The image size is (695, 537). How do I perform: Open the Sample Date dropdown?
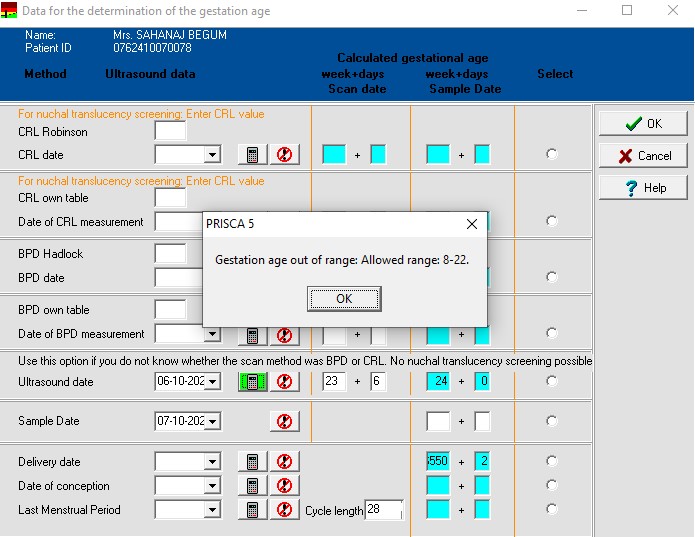pos(211,422)
